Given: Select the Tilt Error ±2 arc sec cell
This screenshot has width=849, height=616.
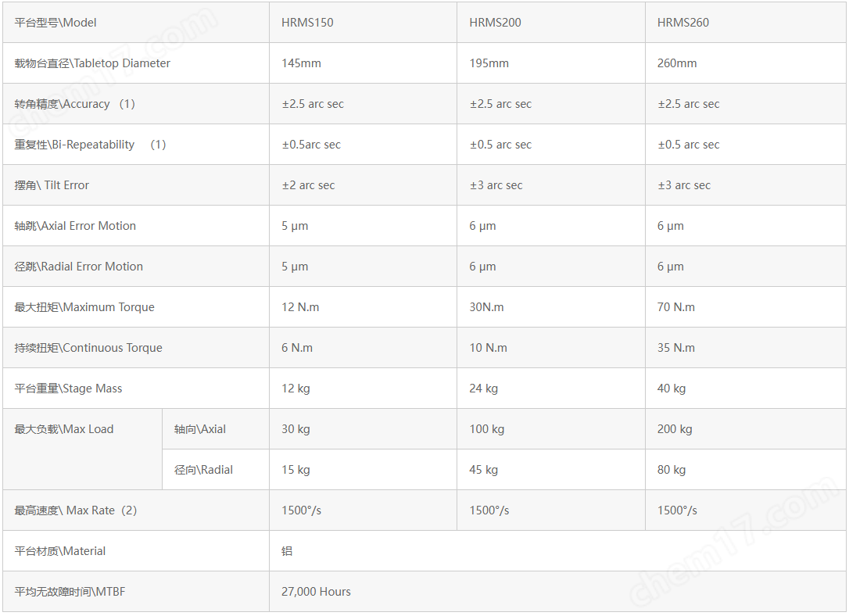Looking at the screenshot, I should pos(363,184).
